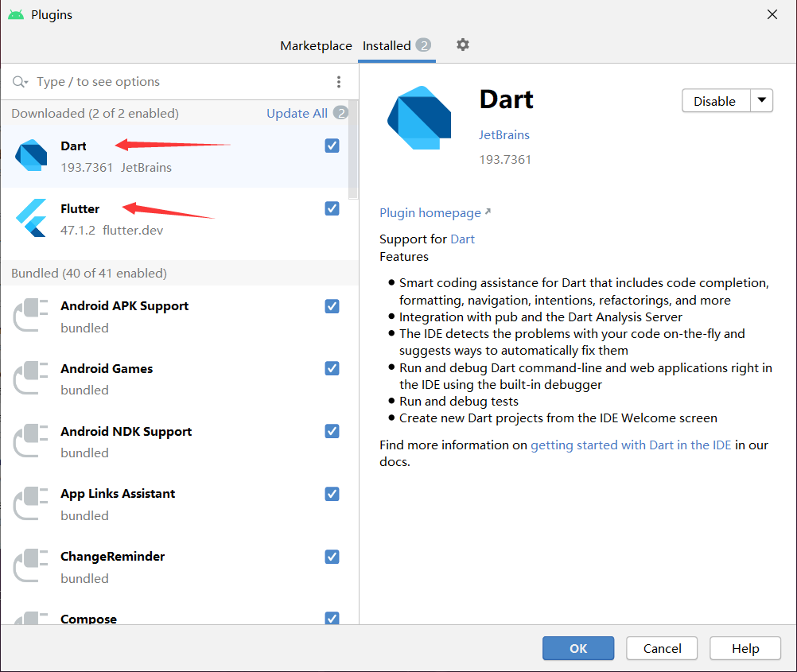Viewport: 797px width, 672px height.
Task: Open the Dart link in Support for
Action: (463, 239)
